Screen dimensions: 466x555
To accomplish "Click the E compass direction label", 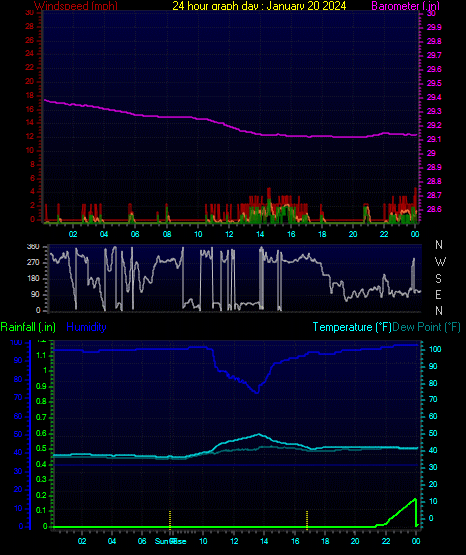I will (x=438, y=294).
